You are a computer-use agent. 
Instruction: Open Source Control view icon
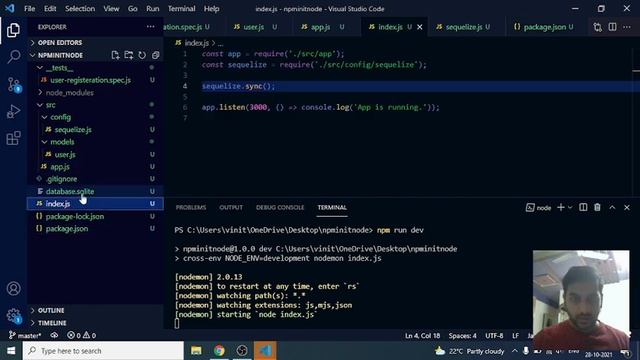pos(13,84)
